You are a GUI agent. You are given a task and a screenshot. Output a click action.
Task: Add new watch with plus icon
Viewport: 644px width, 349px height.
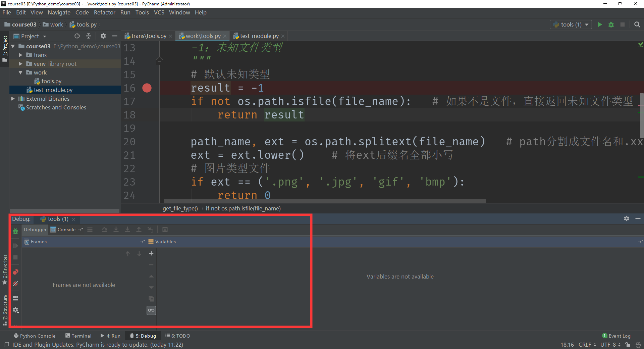point(151,253)
